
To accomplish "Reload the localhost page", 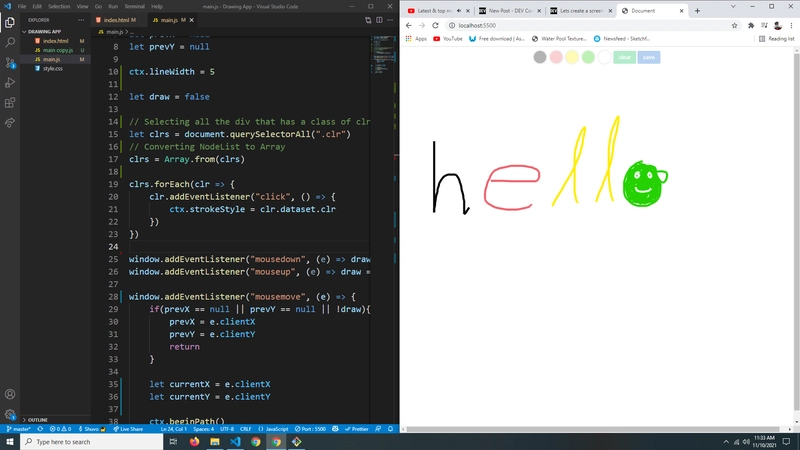I will pos(435,26).
